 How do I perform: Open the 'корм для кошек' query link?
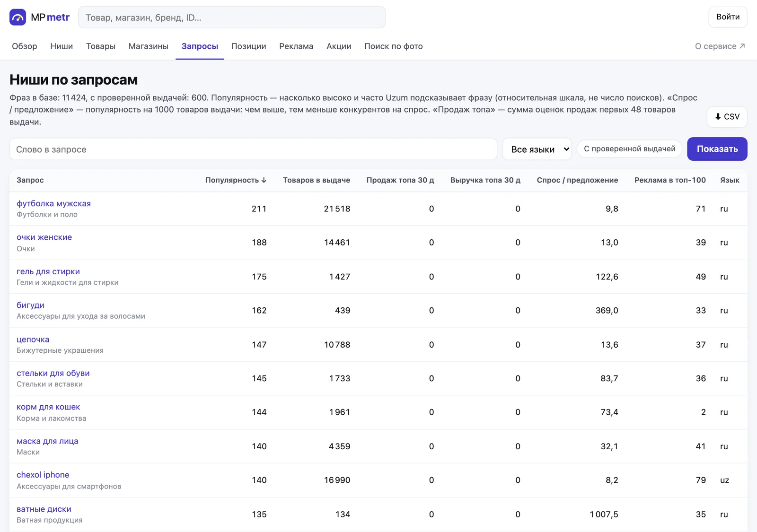pos(48,407)
